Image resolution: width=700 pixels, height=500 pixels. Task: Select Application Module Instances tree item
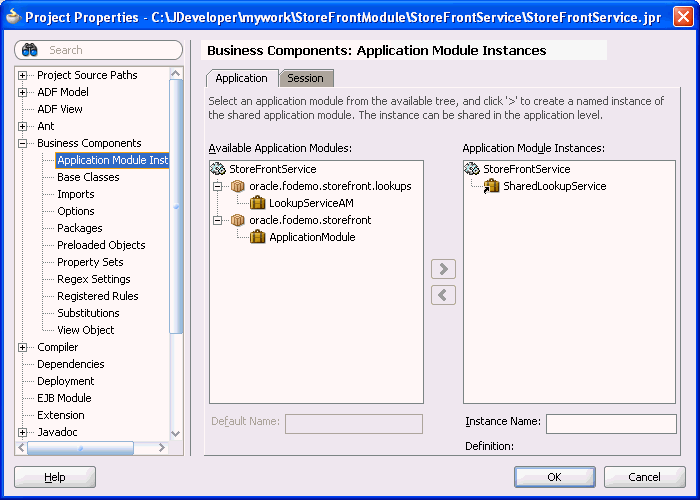click(x=112, y=160)
